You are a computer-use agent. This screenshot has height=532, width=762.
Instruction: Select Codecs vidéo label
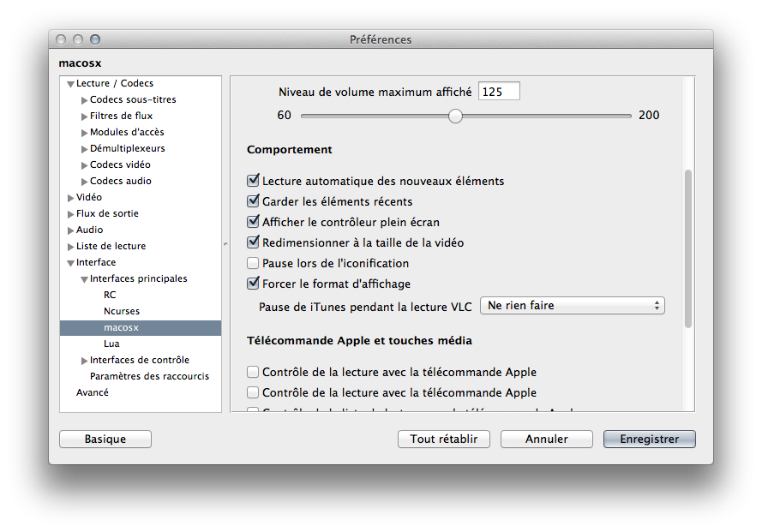click(120, 164)
